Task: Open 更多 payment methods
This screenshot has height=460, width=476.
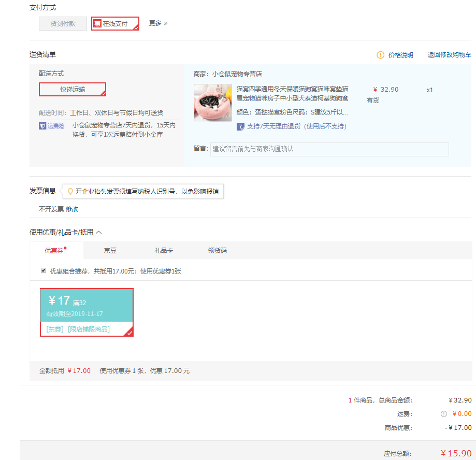Action: pyautogui.click(x=158, y=23)
